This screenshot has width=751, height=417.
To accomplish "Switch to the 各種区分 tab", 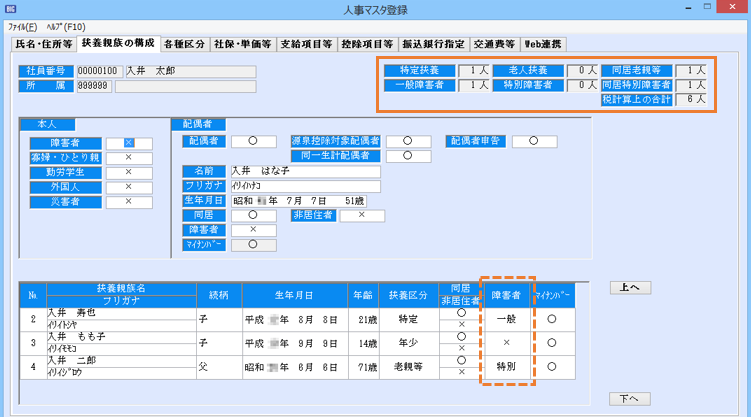I will 185,44.
